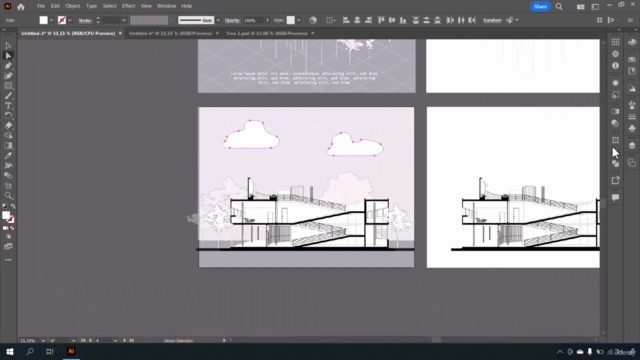
Task: Select the Eyedropper tool
Action: point(8,156)
